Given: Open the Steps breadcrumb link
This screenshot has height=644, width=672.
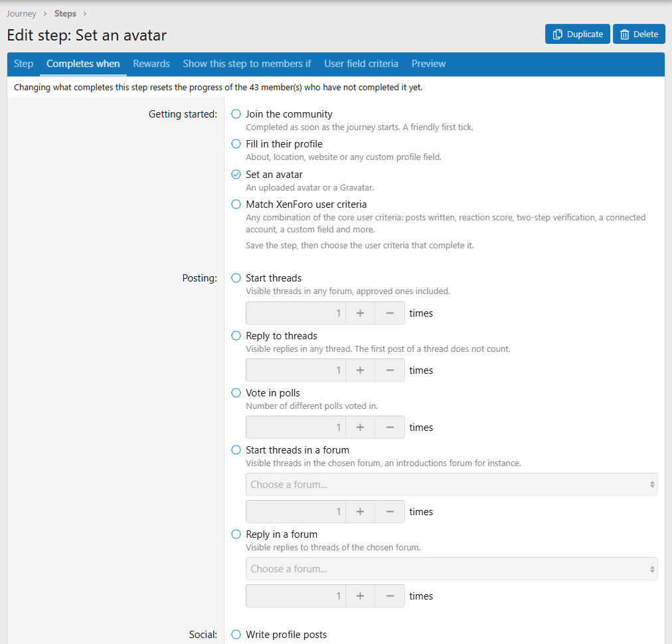Looking at the screenshot, I should pyautogui.click(x=65, y=14).
